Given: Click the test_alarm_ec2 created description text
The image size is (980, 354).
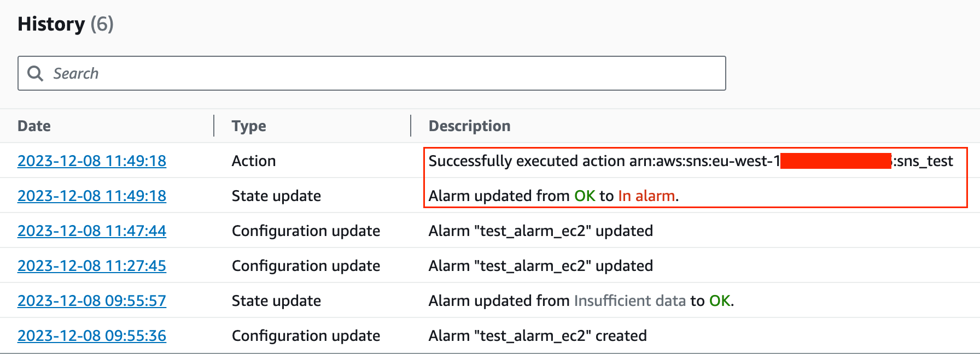Looking at the screenshot, I should tap(538, 335).
